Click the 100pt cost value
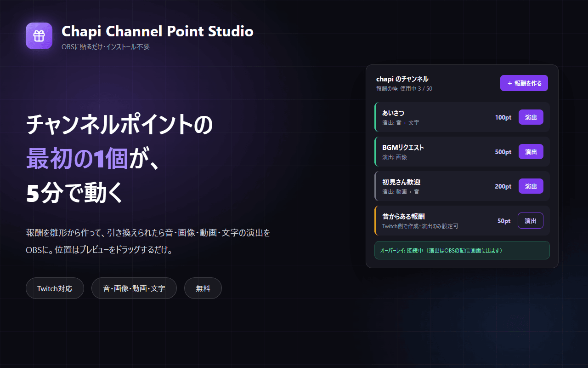 click(503, 117)
